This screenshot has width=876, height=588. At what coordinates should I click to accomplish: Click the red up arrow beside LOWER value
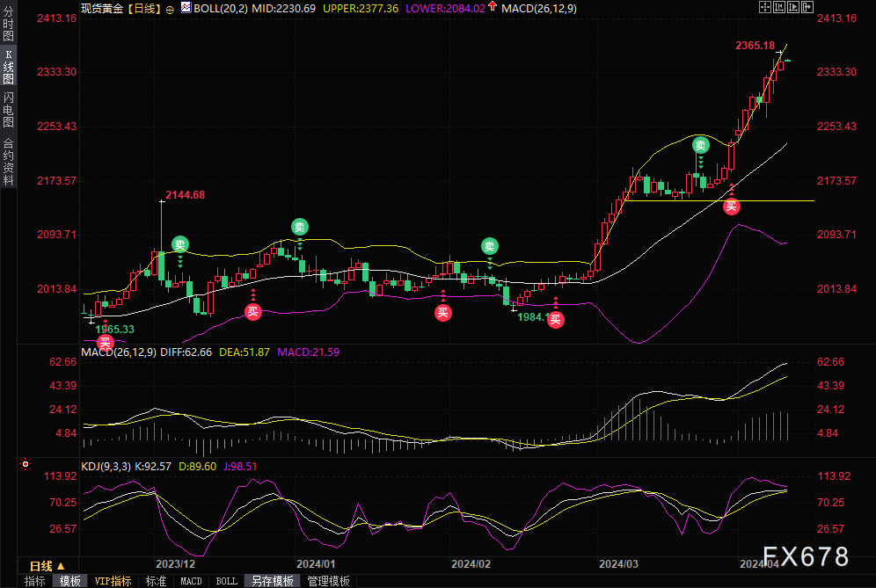pos(493,6)
